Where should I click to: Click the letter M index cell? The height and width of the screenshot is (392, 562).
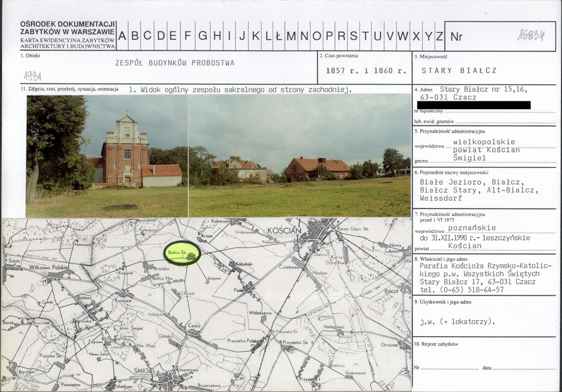(x=291, y=36)
